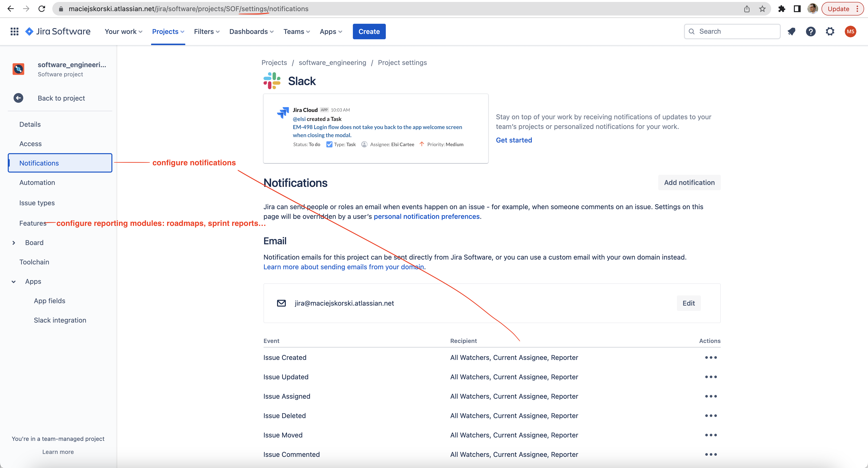Viewport: 868px width, 468px height.
Task: Open actions menu for Issue Created
Action: 711,357
